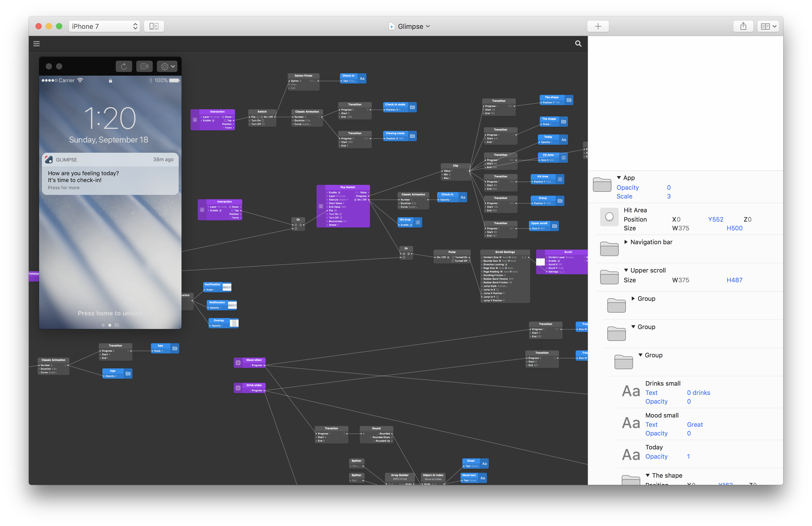Select the Array Builder patch title
812x526 pixels.
[x=400, y=475]
